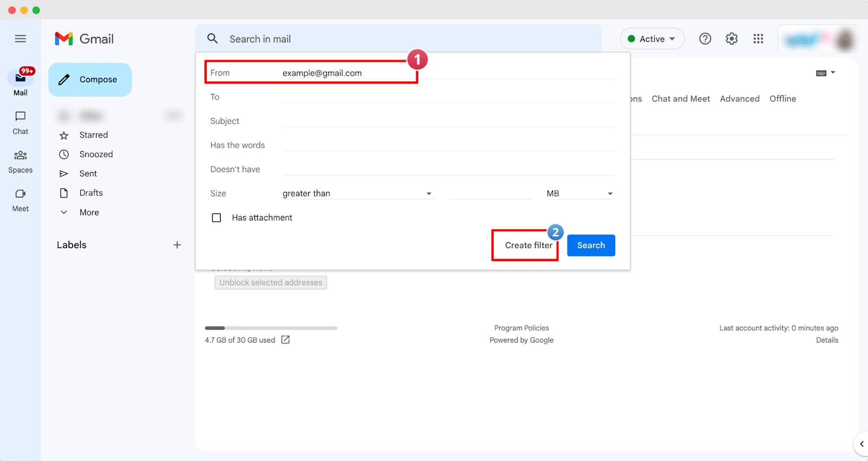
Task: Open the MB size unit dropdown
Action: (x=580, y=193)
